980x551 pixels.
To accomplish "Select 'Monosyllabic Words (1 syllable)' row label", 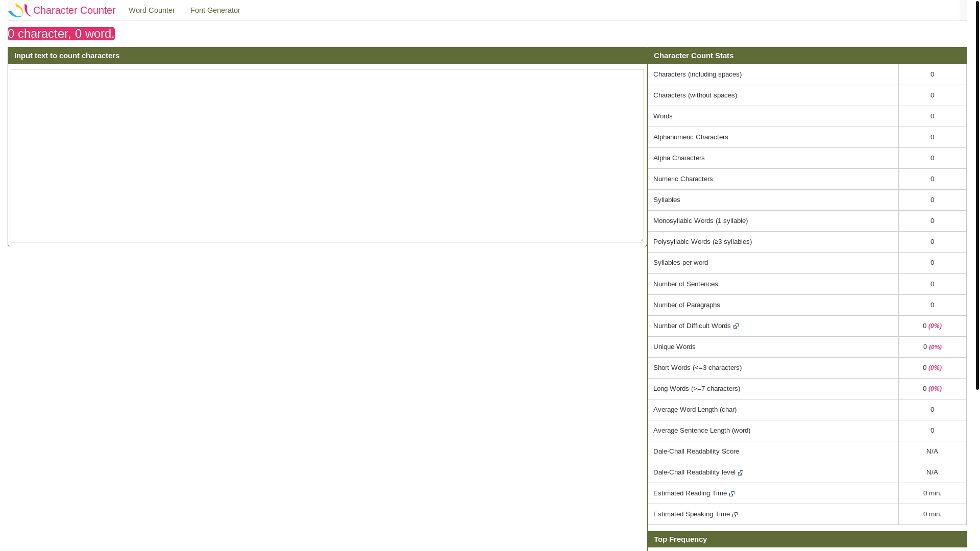I will pos(700,221).
